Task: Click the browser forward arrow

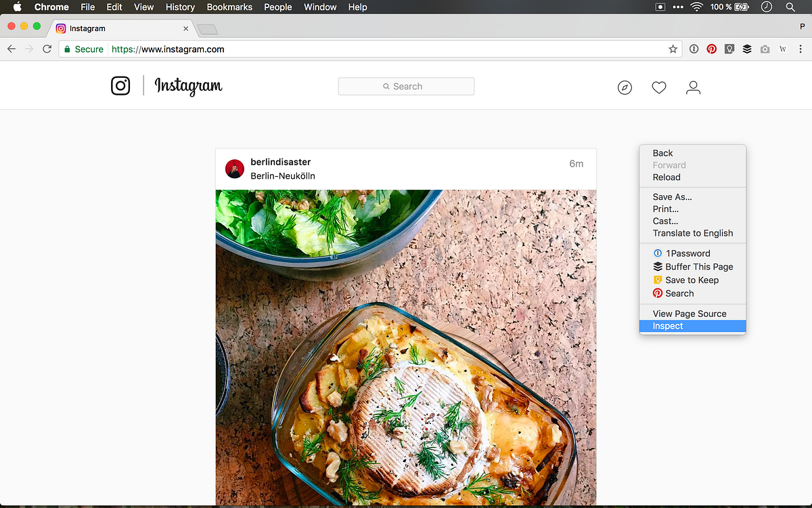Action: coord(29,49)
